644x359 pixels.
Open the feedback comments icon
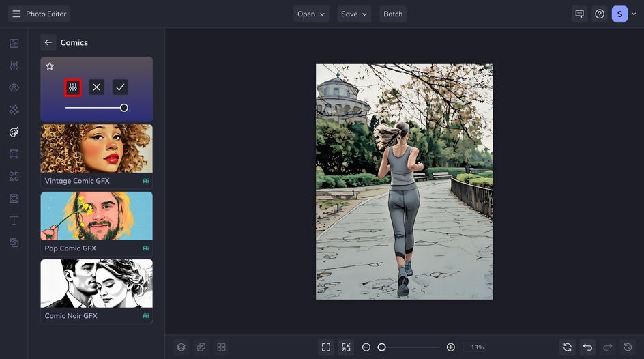[579, 14]
